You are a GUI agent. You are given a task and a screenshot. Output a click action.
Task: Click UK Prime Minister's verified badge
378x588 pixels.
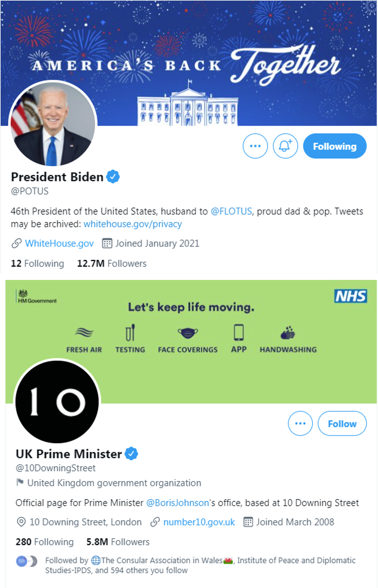(x=131, y=453)
